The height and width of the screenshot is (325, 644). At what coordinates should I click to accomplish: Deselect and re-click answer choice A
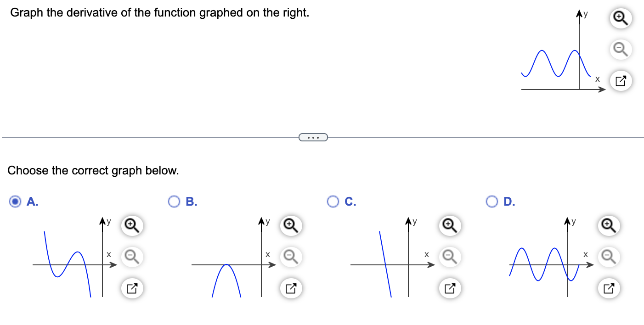[15, 201]
